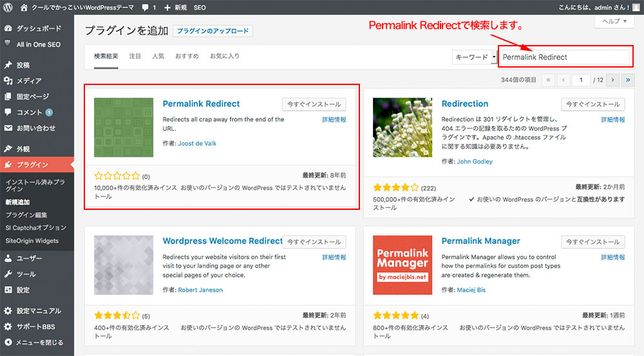Open the comments bubble icon in admin bar

pos(145,7)
